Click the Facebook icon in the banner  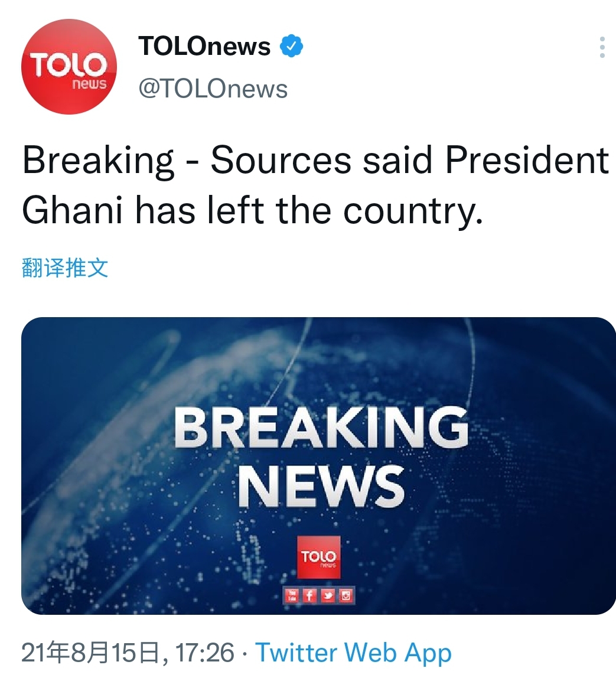pyautogui.click(x=309, y=595)
